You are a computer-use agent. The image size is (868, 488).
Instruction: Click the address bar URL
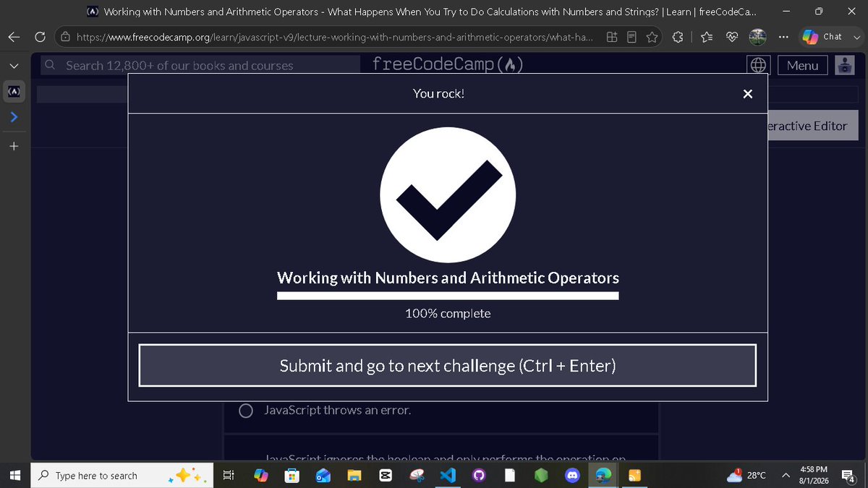click(x=336, y=37)
